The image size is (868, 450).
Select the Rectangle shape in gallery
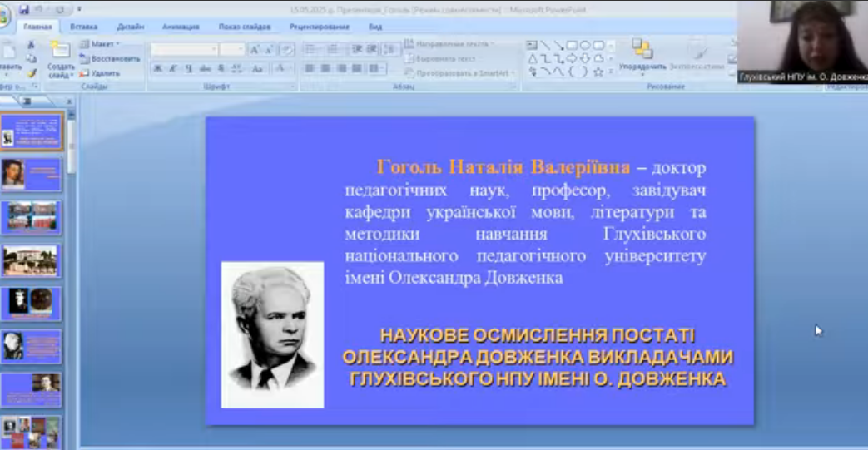click(572, 45)
